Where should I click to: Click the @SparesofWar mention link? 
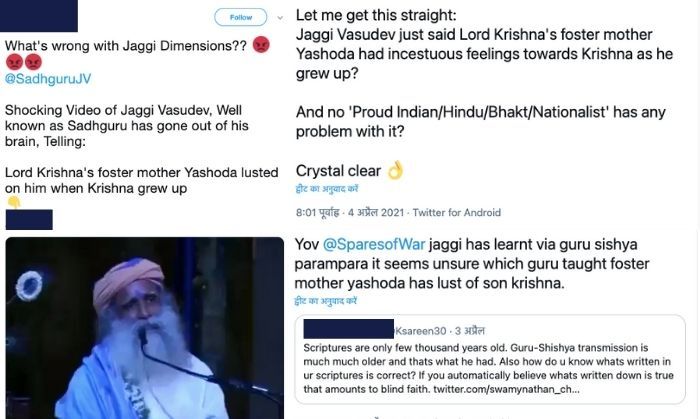(374, 244)
